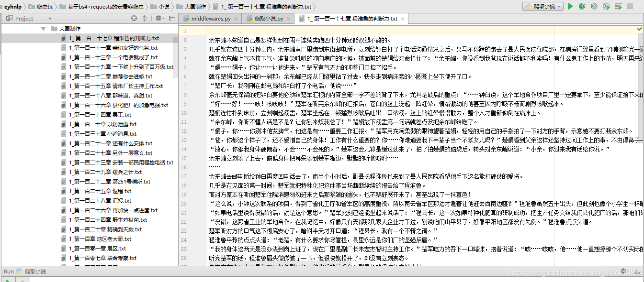Start debugging with the green bug icon
Viewport: 644px width, 282px height.
582,6
